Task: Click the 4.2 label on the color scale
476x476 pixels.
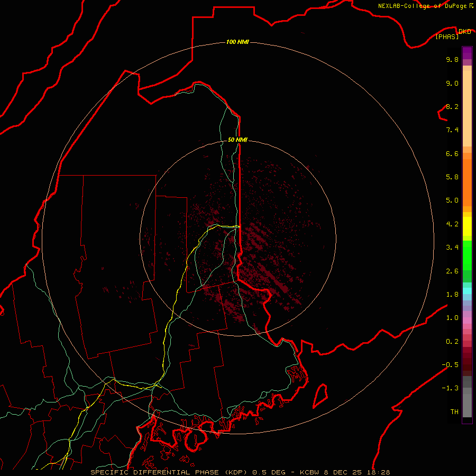Action: point(452,224)
